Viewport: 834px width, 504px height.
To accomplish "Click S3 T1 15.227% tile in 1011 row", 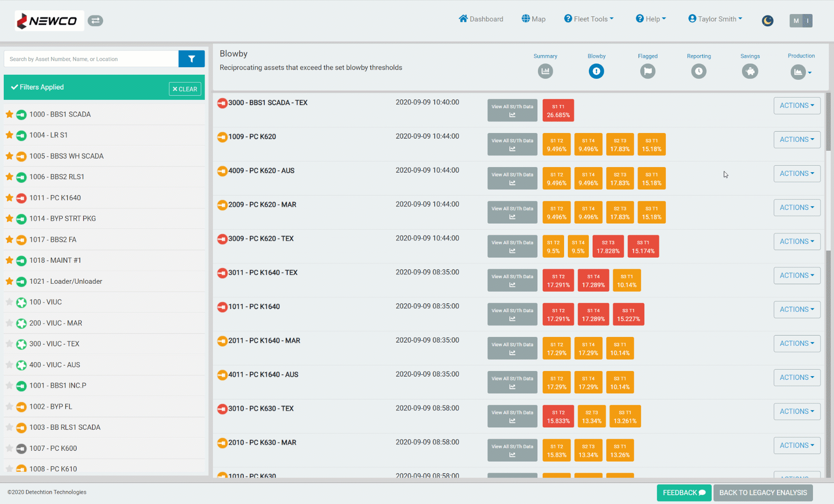I will (629, 314).
